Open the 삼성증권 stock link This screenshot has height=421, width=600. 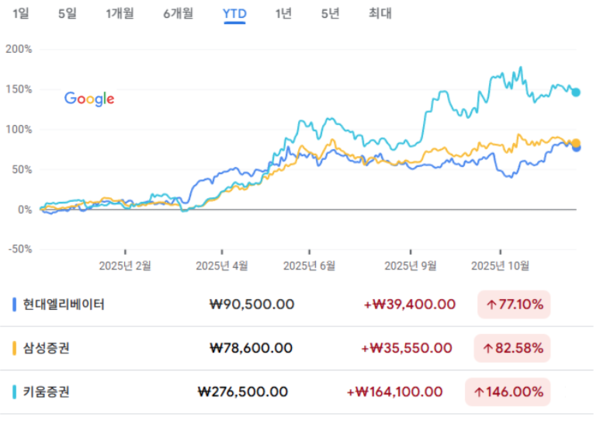point(47,348)
